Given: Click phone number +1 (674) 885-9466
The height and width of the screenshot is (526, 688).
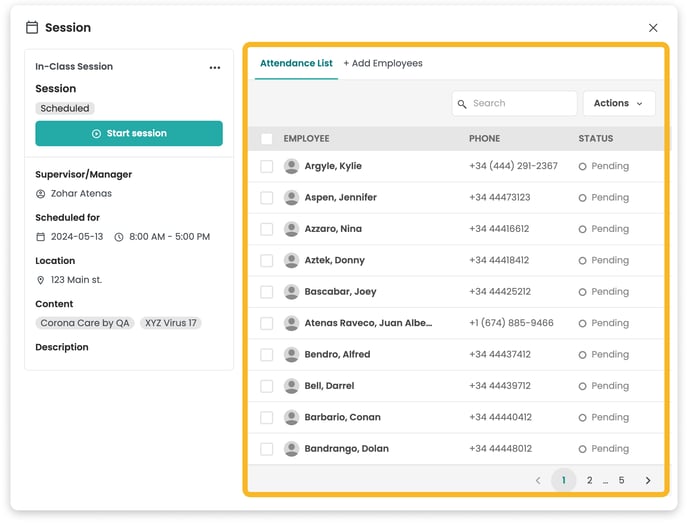Looking at the screenshot, I should point(511,323).
